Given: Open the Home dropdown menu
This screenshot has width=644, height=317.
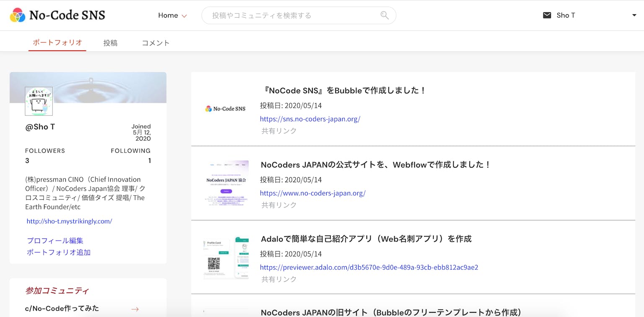Looking at the screenshot, I should [x=172, y=16].
